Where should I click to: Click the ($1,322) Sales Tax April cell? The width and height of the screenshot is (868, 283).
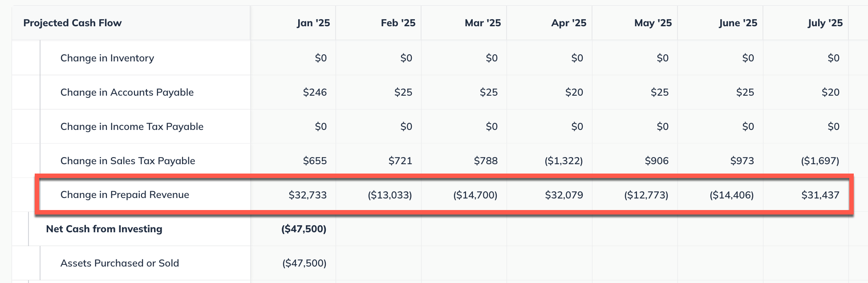564,161
